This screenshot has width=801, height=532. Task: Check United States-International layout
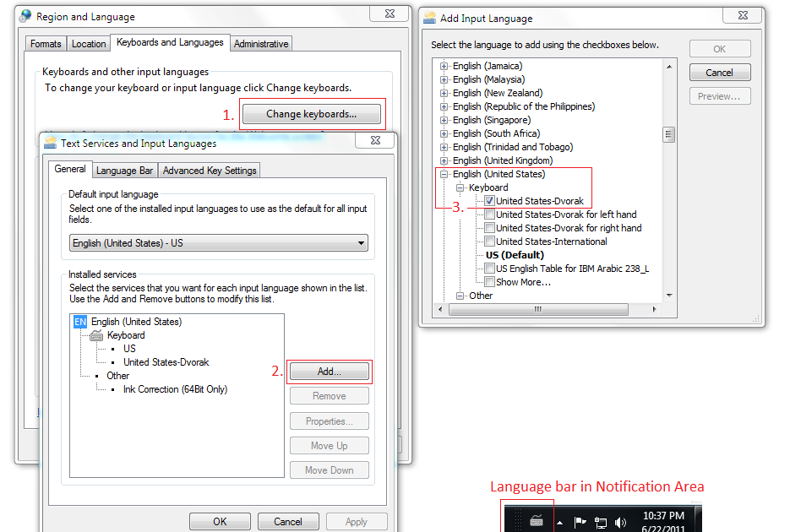tap(489, 240)
